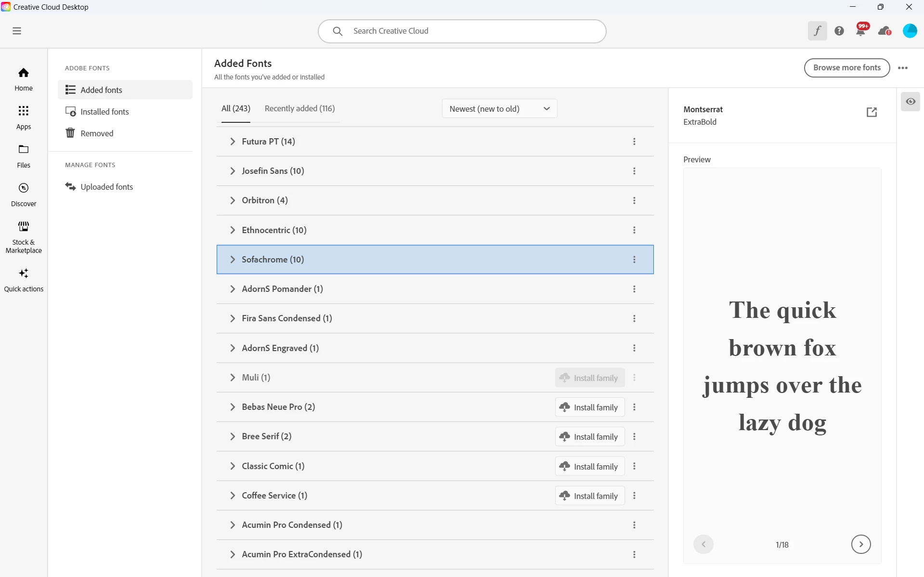Switch to Recently added (116) tab
The width and height of the screenshot is (924, 577).
pyautogui.click(x=299, y=109)
